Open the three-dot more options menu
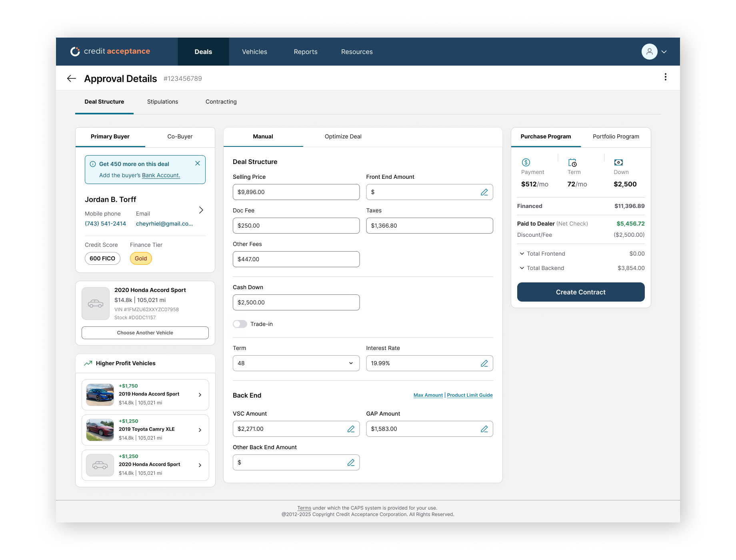This screenshot has width=736, height=560. [665, 77]
